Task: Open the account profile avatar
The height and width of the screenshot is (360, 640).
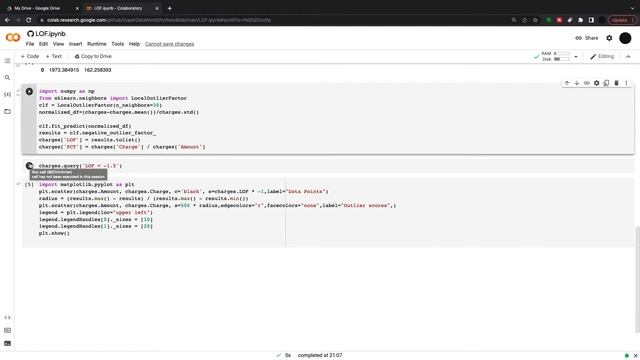Action: coord(625,38)
